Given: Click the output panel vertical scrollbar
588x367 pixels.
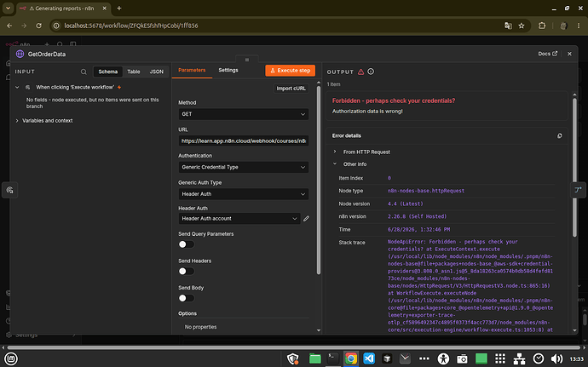Looking at the screenshot, I should [574, 167].
